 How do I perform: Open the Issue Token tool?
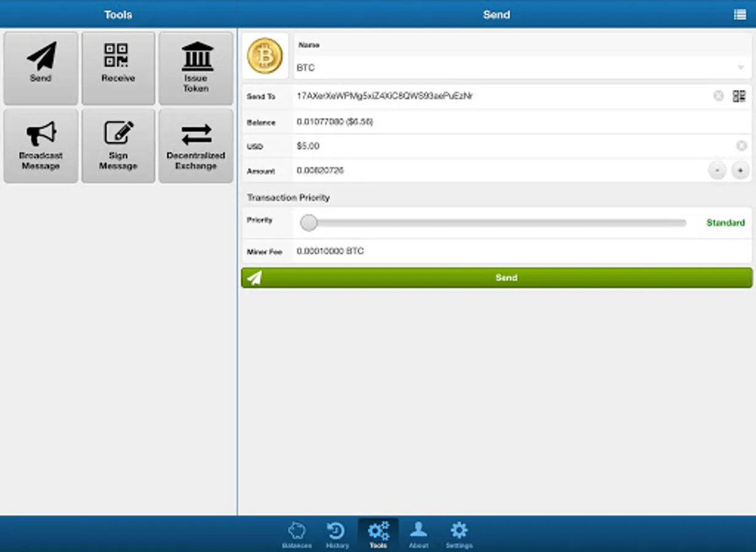point(196,68)
